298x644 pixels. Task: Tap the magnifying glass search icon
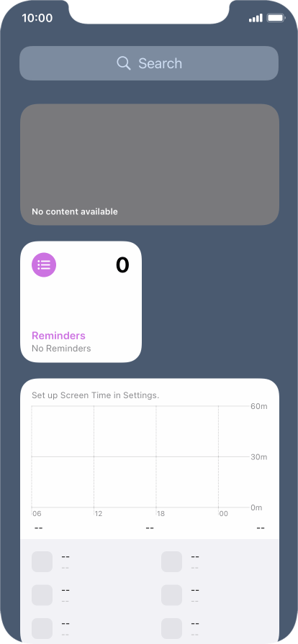pyautogui.click(x=124, y=63)
